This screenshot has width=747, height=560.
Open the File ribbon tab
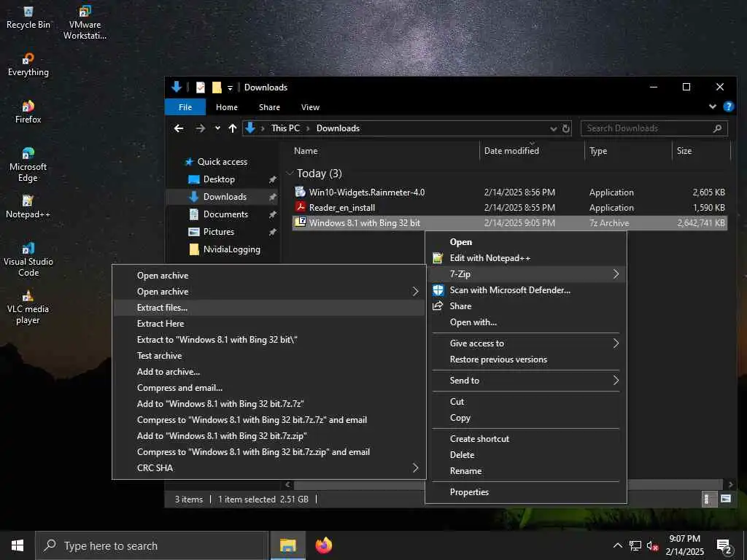185,107
